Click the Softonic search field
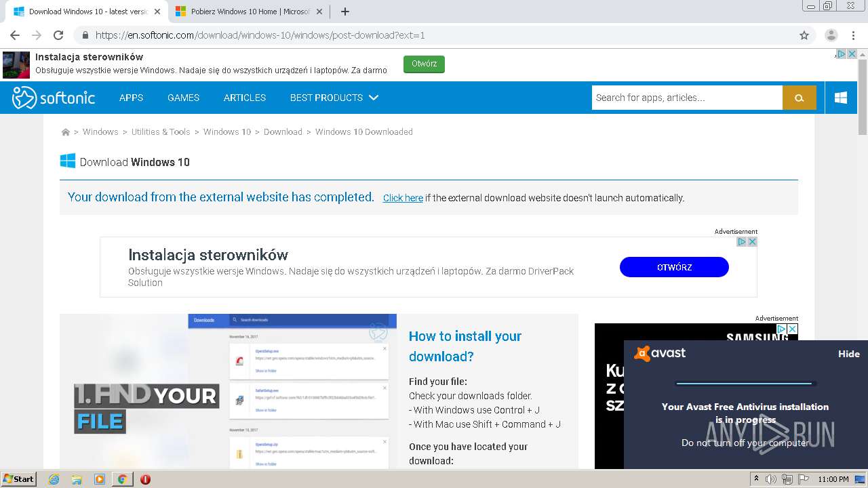This screenshot has height=488, width=868. (x=687, y=98)
